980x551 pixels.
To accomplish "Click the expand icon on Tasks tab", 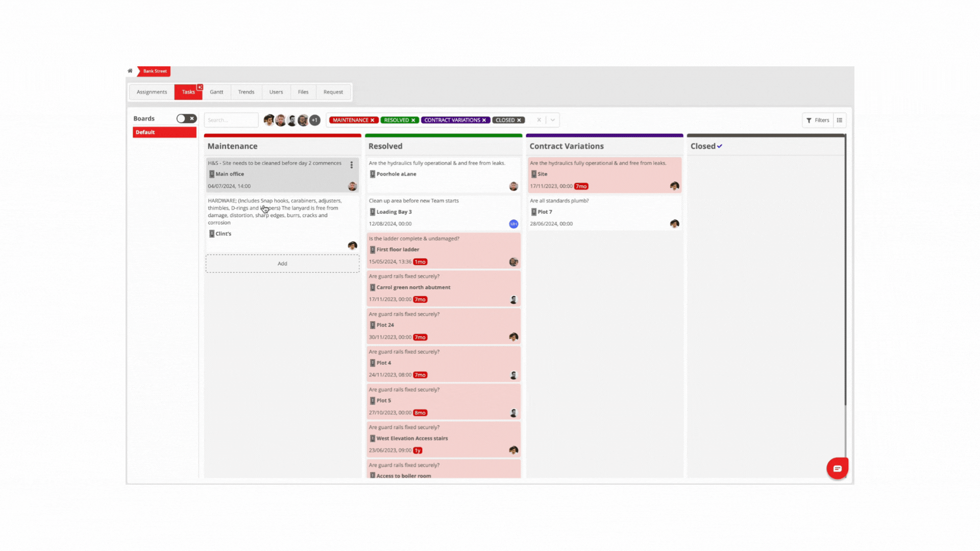I will point(200,87).
